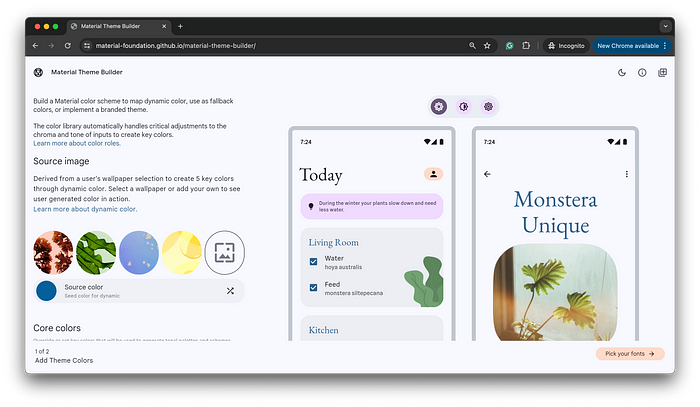Click the Source image heading
This screenshot has height=407, width=700.
click(x=61, y=161)
